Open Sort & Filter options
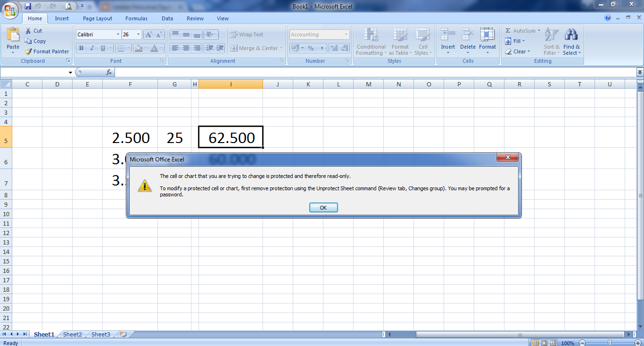This screenshot has height=346, width=644. click(x=552, y=42)
